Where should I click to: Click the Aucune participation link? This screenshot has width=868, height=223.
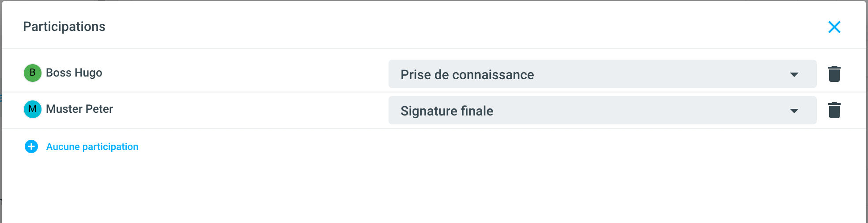click(92, 147)
